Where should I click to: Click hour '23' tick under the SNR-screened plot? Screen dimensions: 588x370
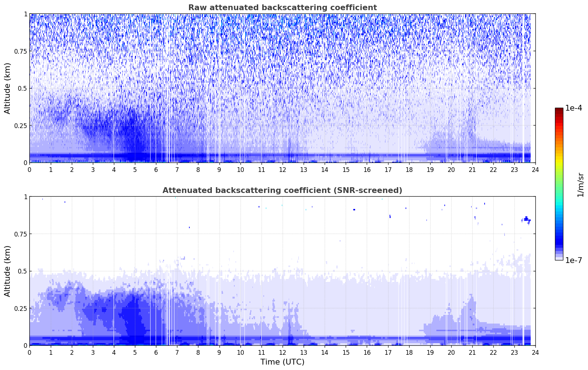point(514,352)
